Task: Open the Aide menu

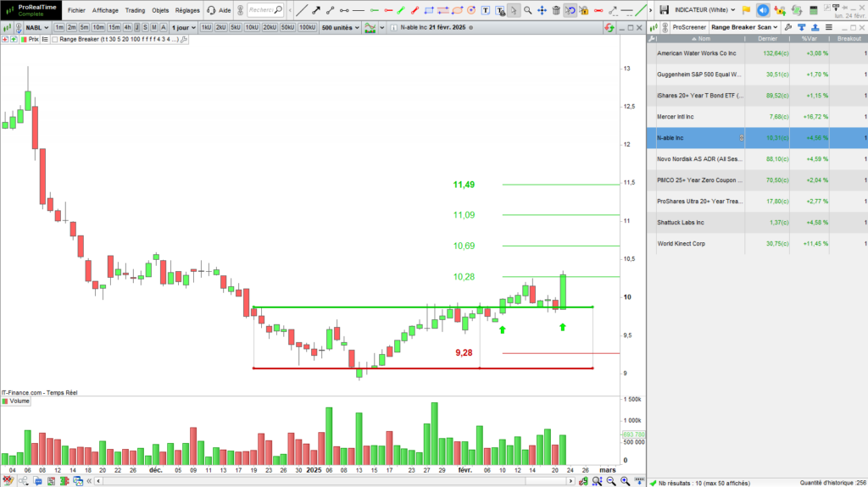Action: (x=225, y=10)
